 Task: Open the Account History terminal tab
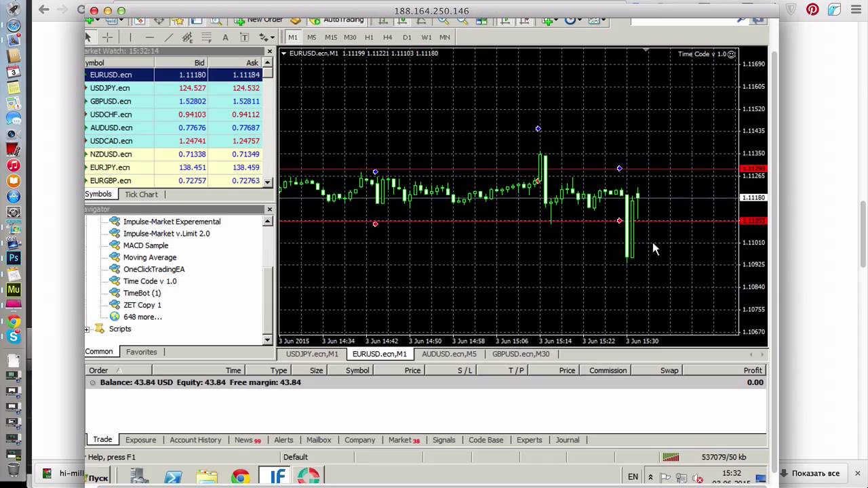click(x=195, y=440)
